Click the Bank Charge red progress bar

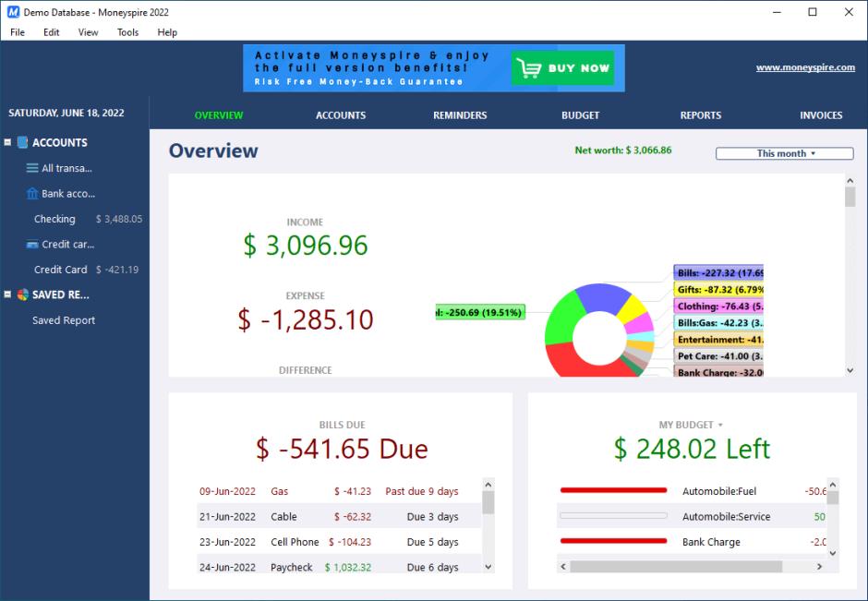[613, 541]
